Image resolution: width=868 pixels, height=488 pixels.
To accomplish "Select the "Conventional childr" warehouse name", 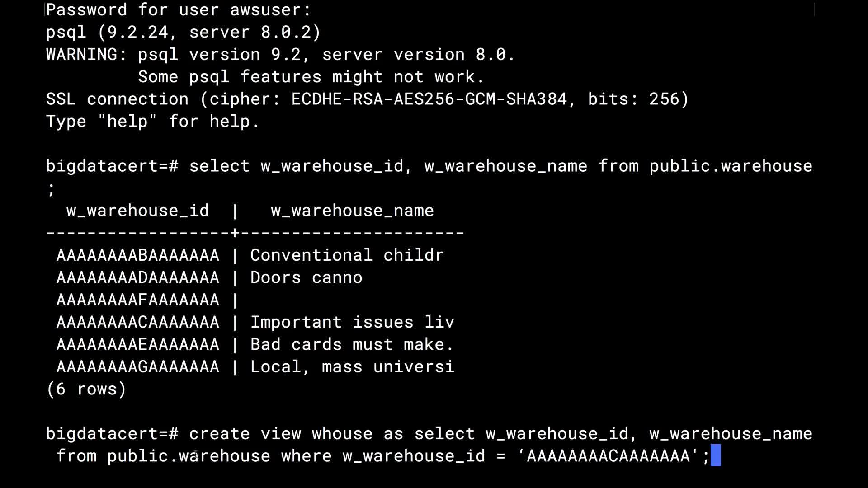I will (x=347, y=255).
